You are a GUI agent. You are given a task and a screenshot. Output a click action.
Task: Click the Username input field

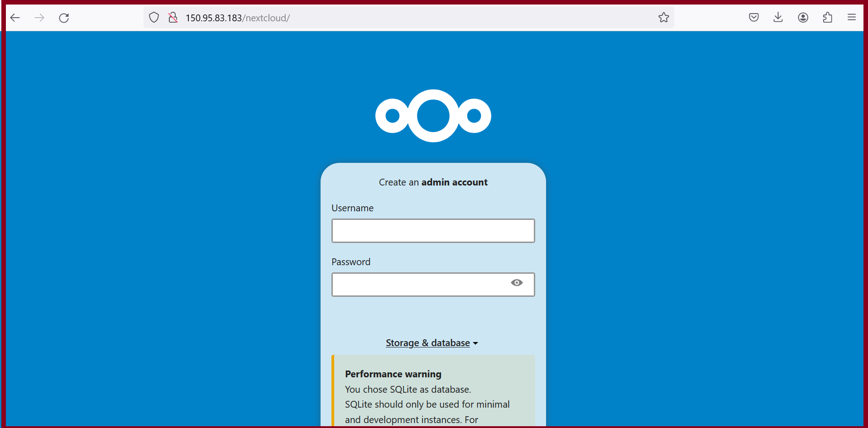coord(433,231)
